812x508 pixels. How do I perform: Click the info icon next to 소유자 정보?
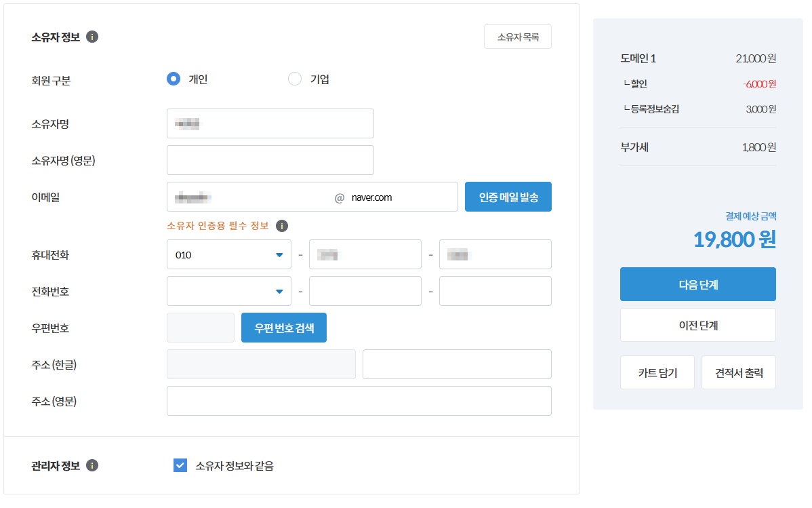94,37
